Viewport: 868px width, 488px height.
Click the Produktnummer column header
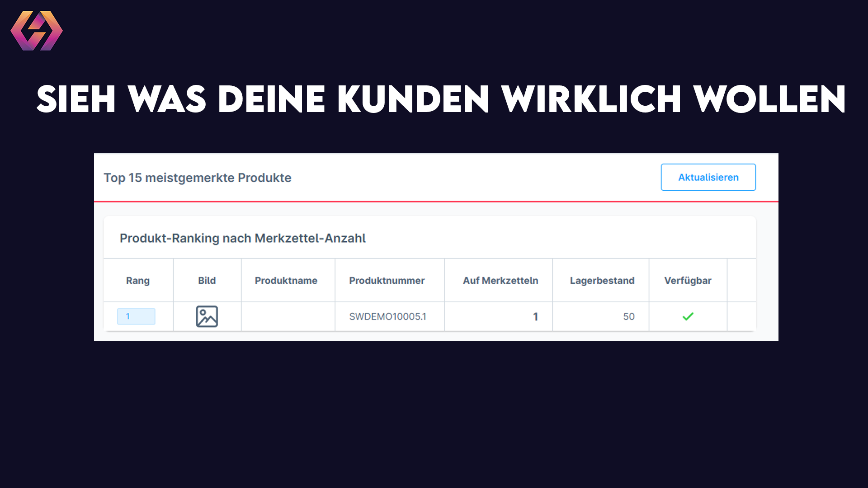(x=387, y=281)
